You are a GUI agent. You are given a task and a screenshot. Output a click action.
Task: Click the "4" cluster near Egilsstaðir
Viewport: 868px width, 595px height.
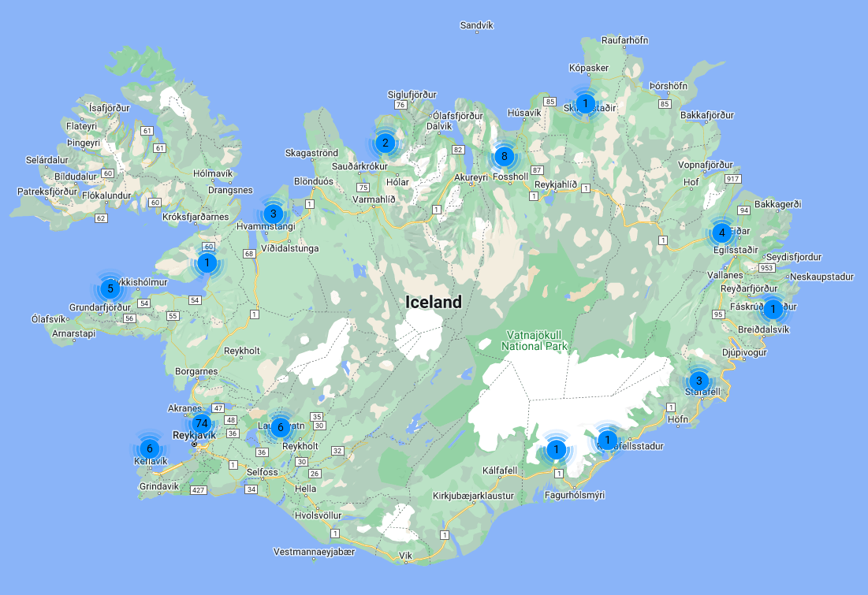(x=721, y=232)
